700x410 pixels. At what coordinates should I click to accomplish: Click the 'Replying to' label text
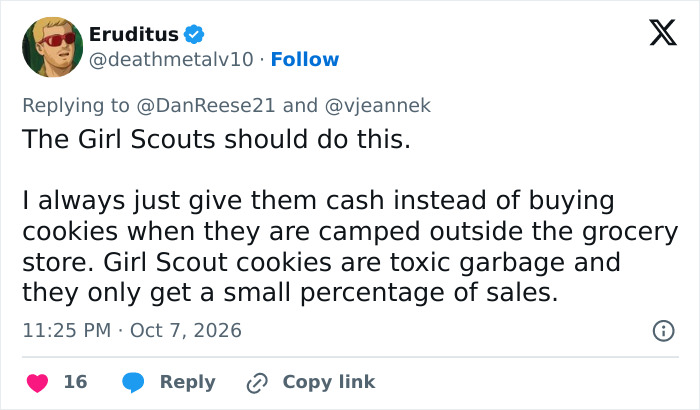coord(76,106)
